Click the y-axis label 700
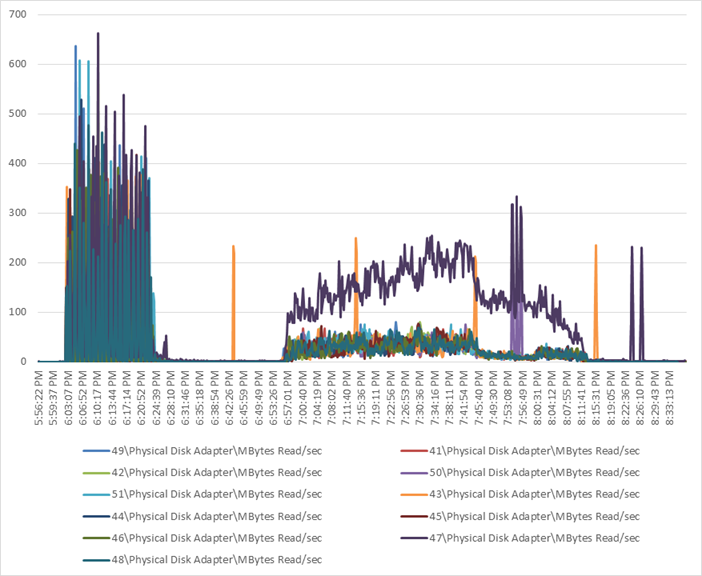702x576 pixels. (17, 14)
